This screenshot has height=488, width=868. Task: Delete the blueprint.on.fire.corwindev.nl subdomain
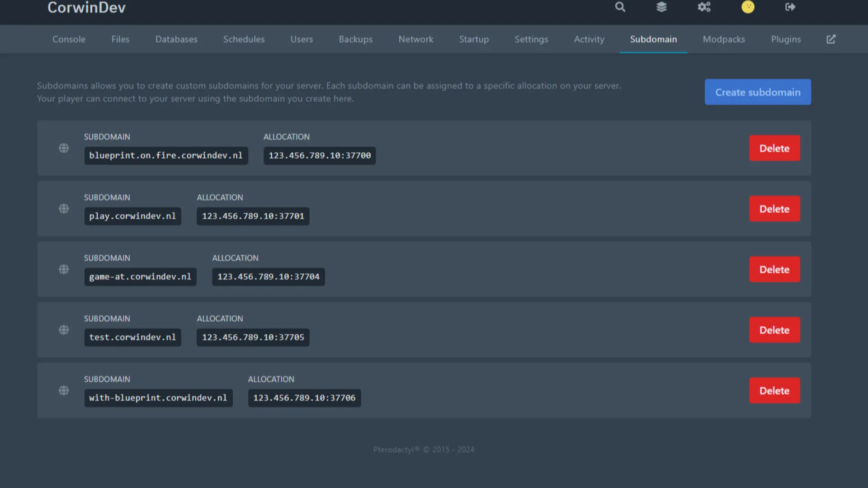click(774, 148)
